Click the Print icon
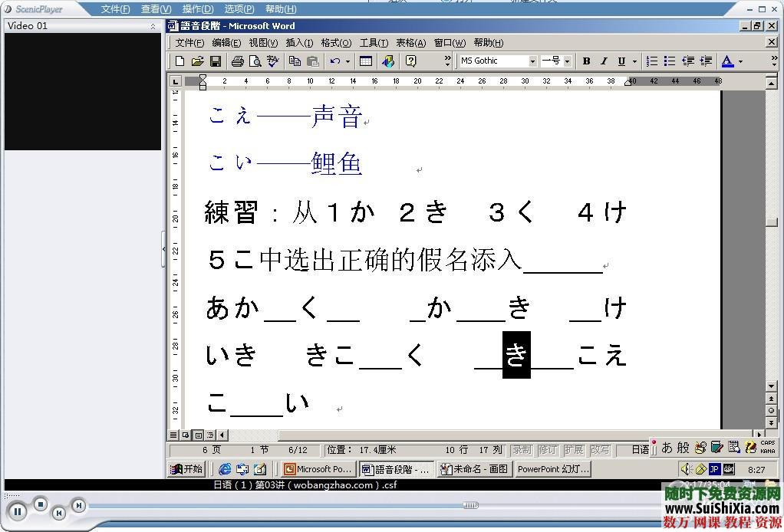The width and height of the screenshot is (784, 532). click(x=238, y=61)
